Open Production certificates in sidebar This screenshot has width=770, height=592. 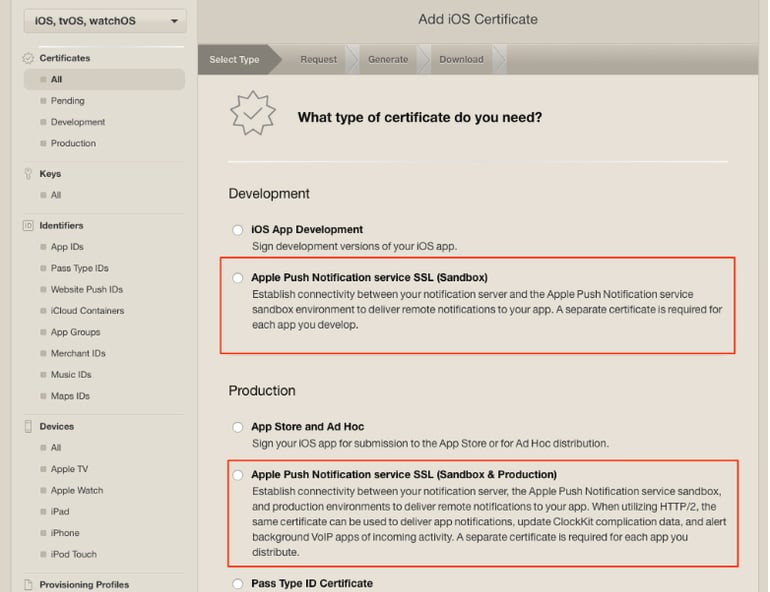[73, 144]
